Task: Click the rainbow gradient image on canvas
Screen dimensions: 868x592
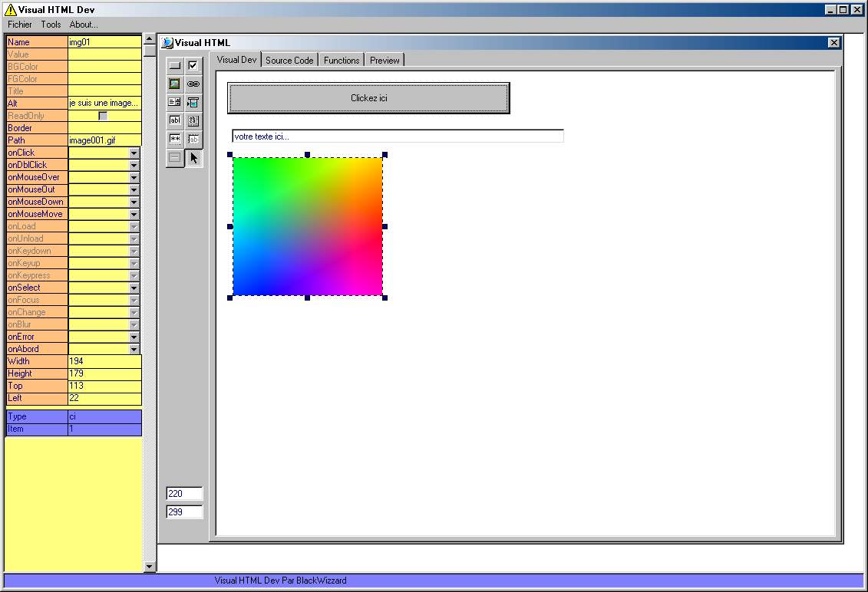Action: 307,226
